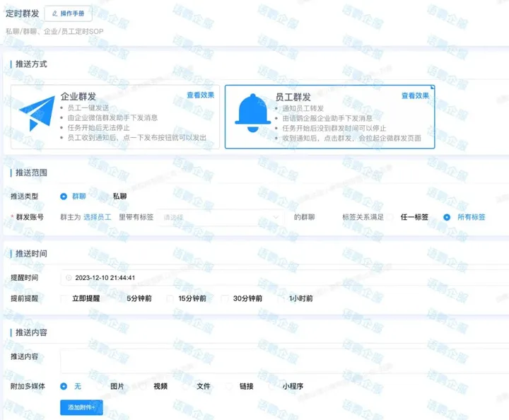Click the clock icon in 提醒时间 field
The width and height of the screenshot is (509, 420).
[69, 278]
